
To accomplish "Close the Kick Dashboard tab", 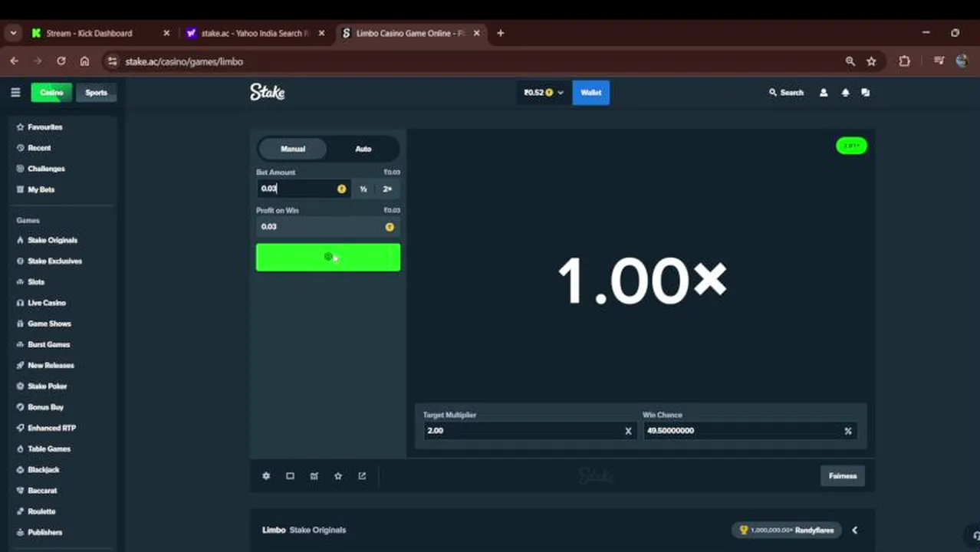I will (x=166, y=33).
